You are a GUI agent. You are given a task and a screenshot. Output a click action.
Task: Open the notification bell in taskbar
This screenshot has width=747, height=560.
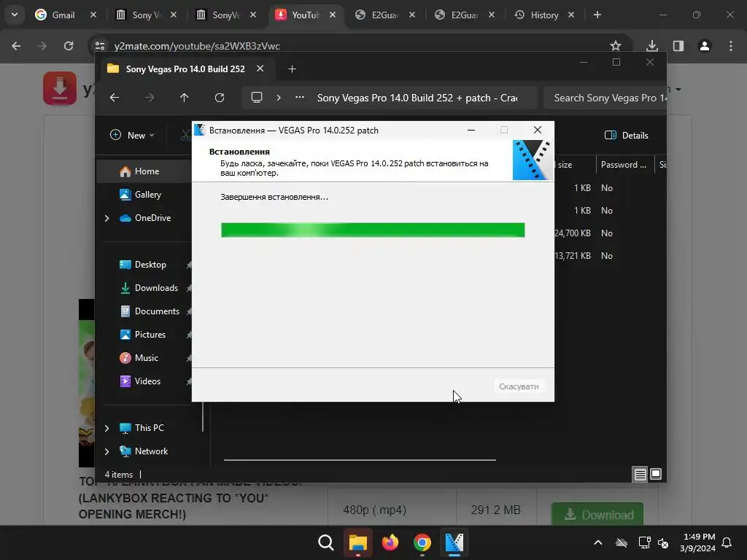(727, 542)
